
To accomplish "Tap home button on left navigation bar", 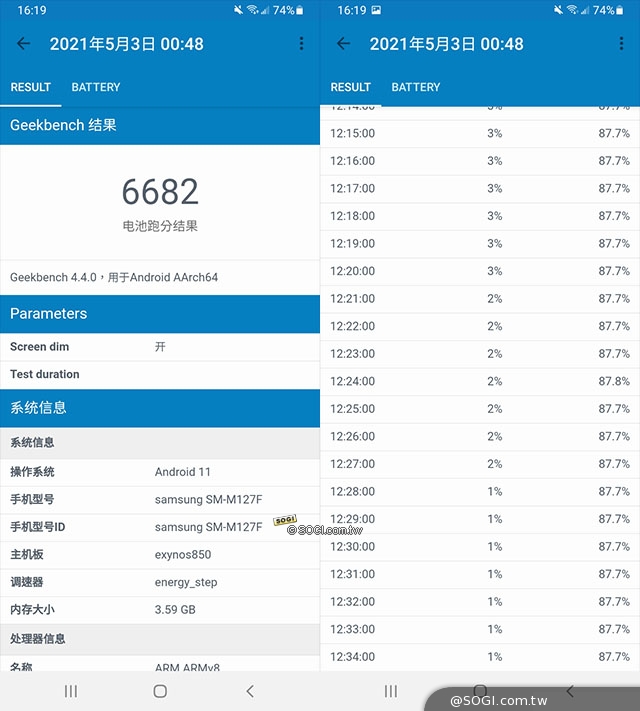I will [x=160, y=691].
